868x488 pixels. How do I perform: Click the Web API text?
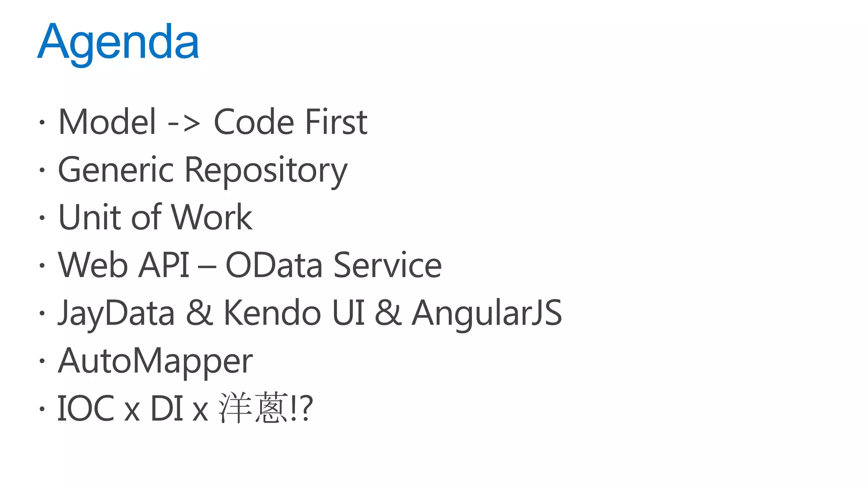[x=123, y=265]
